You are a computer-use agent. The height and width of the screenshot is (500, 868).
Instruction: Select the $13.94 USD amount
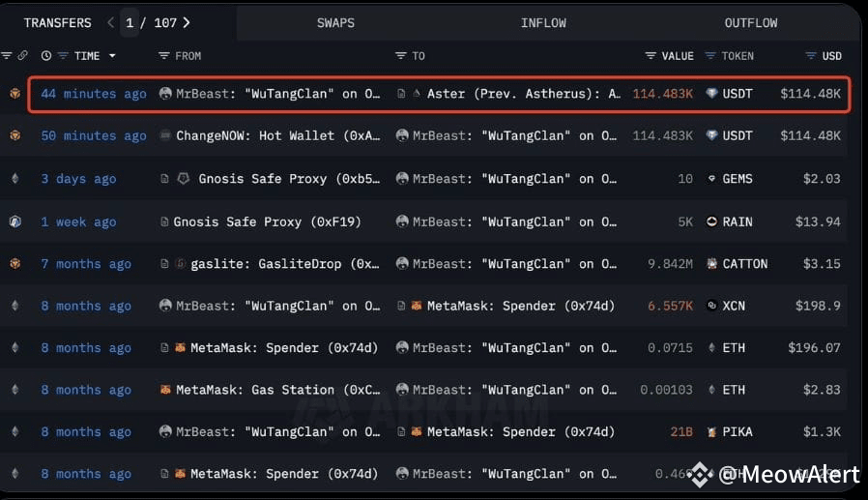coord(818,221)
